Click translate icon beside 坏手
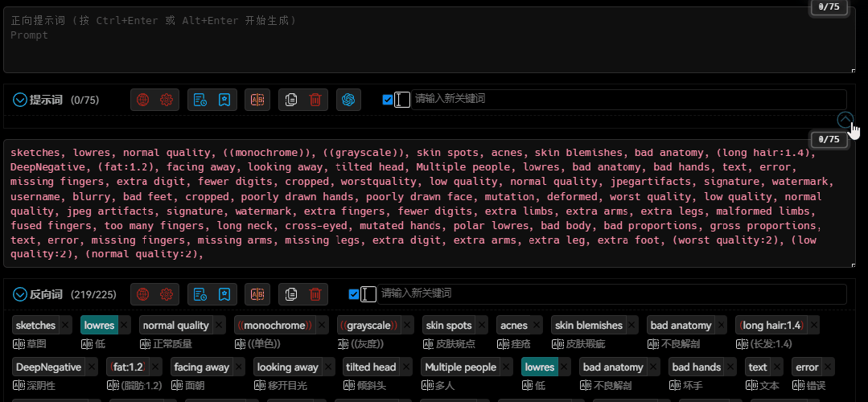This screenshot has width=868, height=402. [x=674, y=385]
